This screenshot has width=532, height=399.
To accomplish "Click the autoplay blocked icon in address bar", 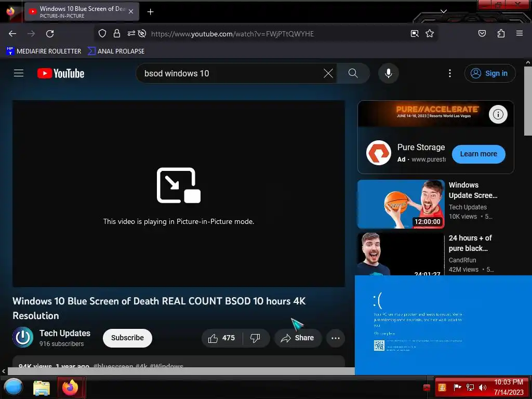I will click(142, 33).
